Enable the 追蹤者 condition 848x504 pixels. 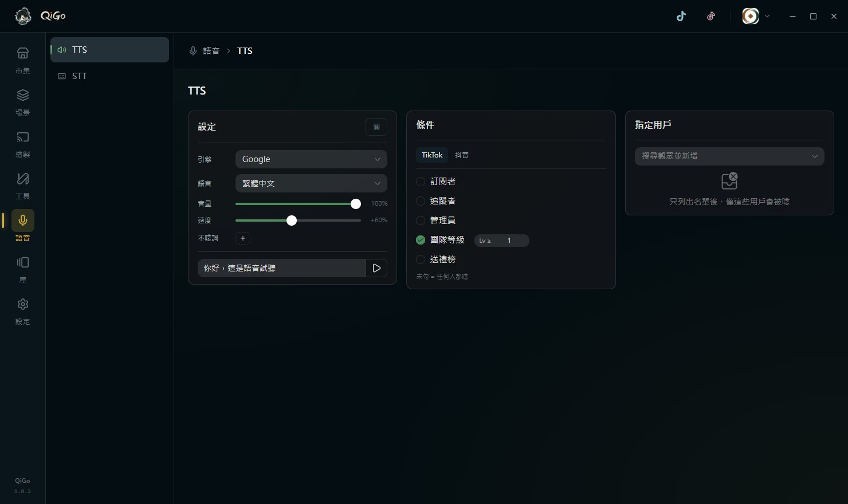point(421,201)
